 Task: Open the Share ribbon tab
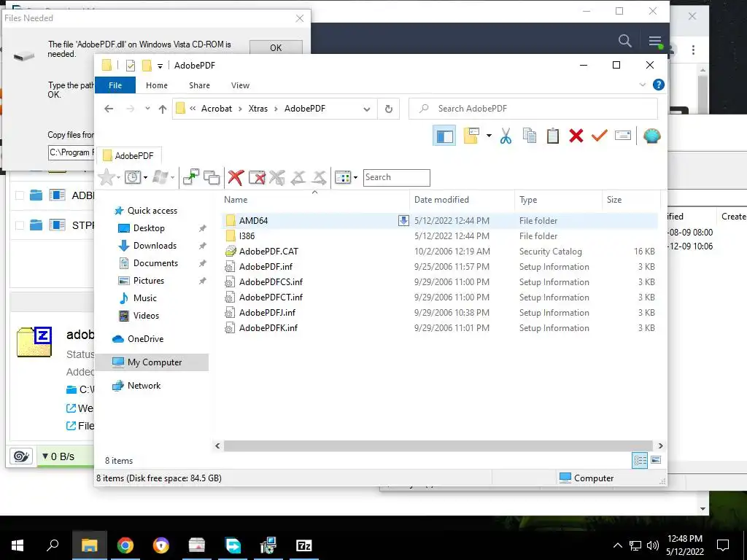pos(199,85)
